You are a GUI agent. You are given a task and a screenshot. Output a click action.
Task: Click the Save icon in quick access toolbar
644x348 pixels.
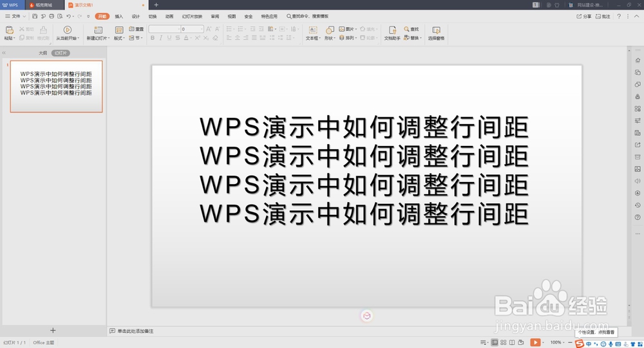(35, 17)
